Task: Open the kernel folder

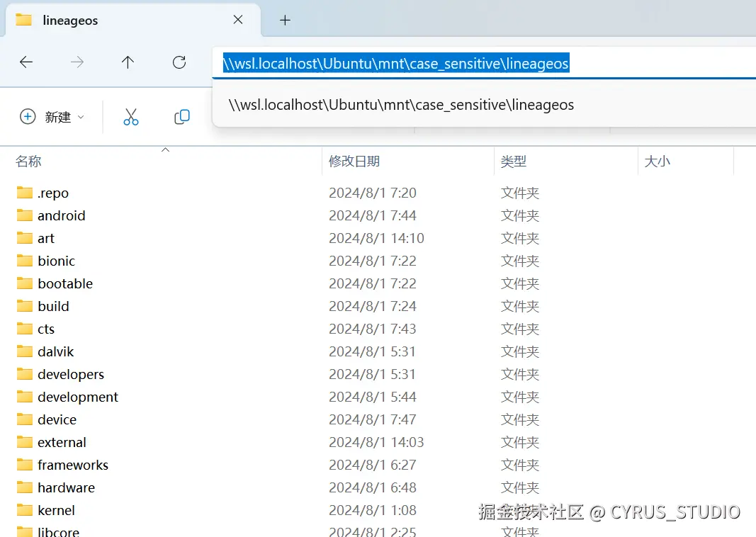Action: point(57,510)
